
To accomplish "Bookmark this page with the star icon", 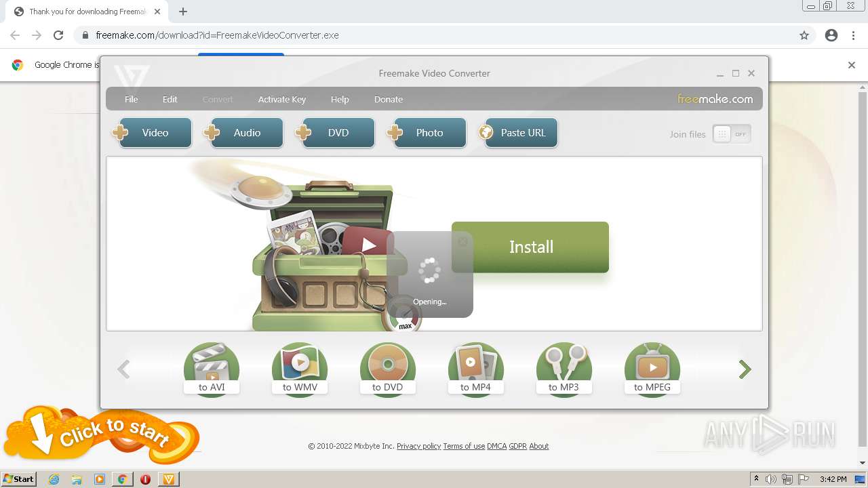I will pyautogui.click(x=804, y=35).
